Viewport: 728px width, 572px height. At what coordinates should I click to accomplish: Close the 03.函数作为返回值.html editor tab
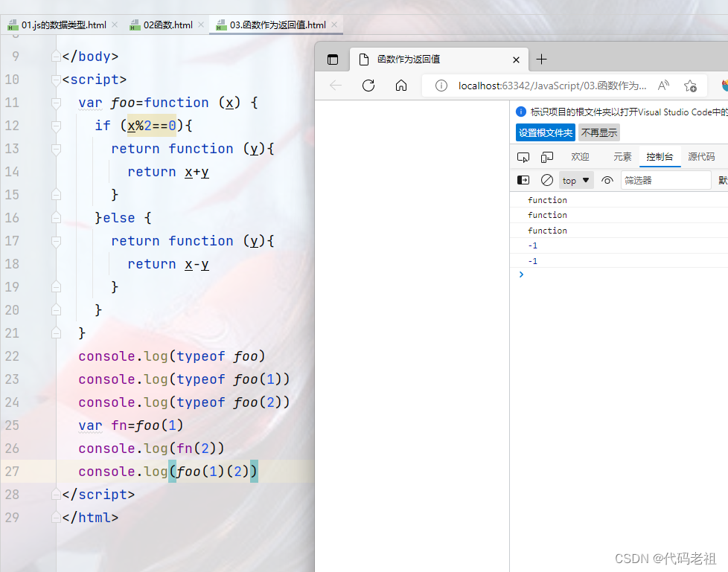pos(334,25)
